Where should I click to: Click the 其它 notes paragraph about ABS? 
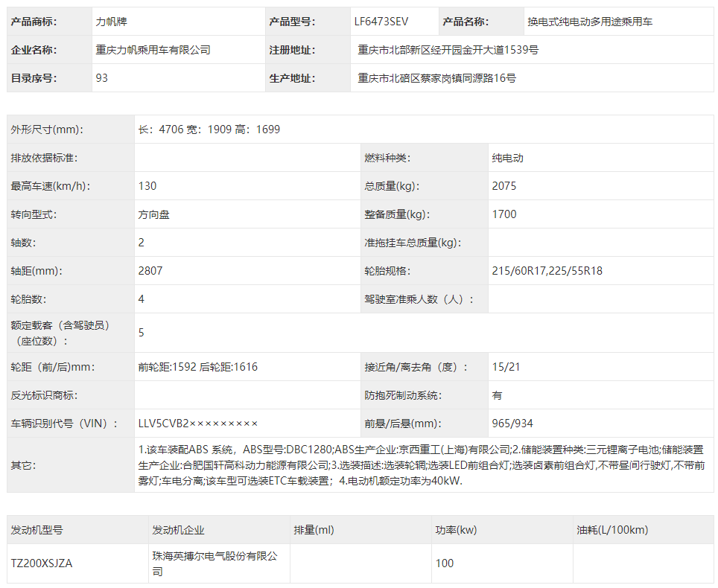(422, 465)
